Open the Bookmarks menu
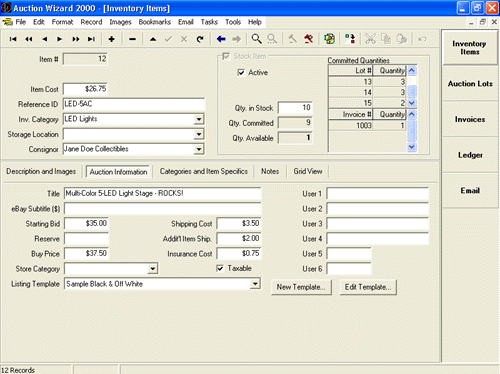This screenshot has height=374, width=500. [155, 22]
